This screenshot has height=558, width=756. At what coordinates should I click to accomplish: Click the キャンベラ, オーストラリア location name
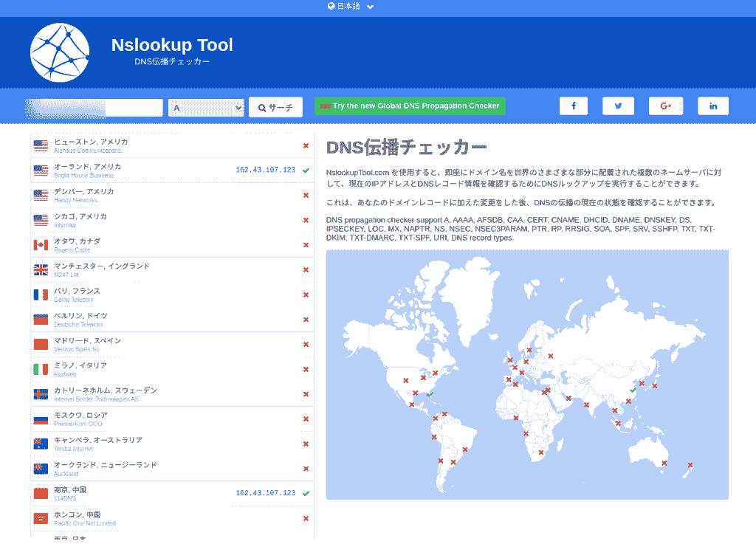click(98, 440)
